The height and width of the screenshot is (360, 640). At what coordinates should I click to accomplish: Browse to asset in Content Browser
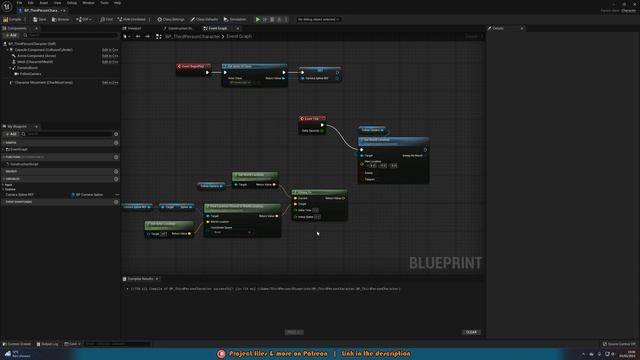pyautogui.click(x=60, y=19)
